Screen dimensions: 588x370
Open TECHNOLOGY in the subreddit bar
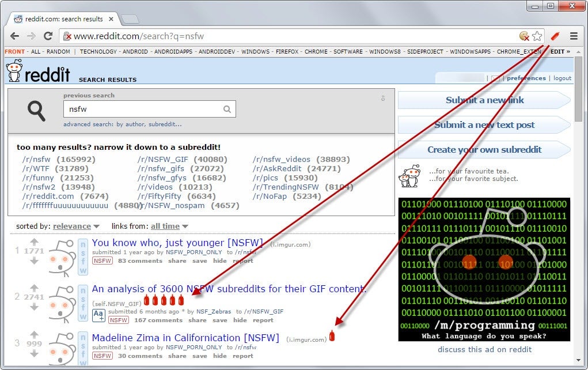pyautogui.click(x=98, y=51)
